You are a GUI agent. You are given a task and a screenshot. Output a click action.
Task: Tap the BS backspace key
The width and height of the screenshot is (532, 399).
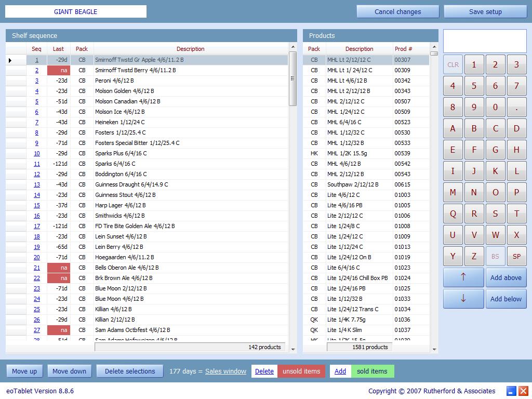pos(495,256)
